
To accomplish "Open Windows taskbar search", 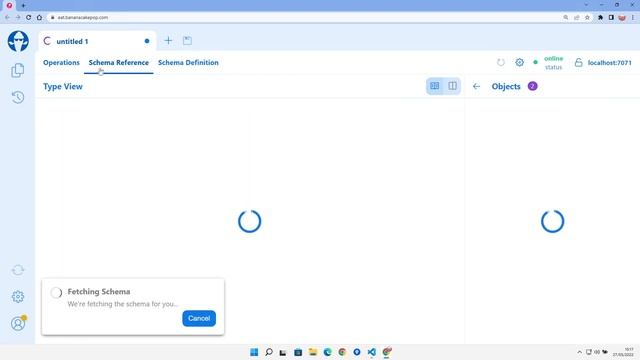I will coord(269,352).
